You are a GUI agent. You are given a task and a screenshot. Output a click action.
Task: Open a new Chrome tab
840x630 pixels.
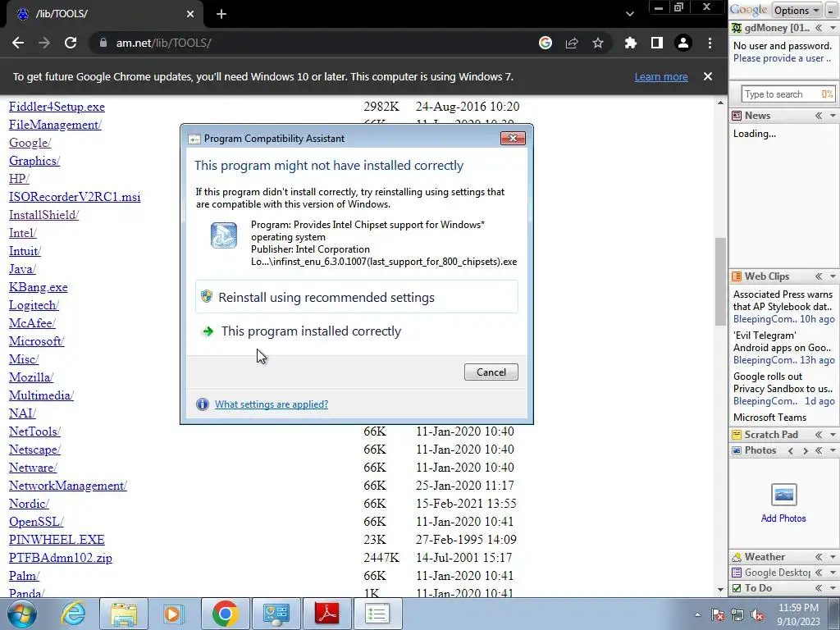tap(221, 14)
